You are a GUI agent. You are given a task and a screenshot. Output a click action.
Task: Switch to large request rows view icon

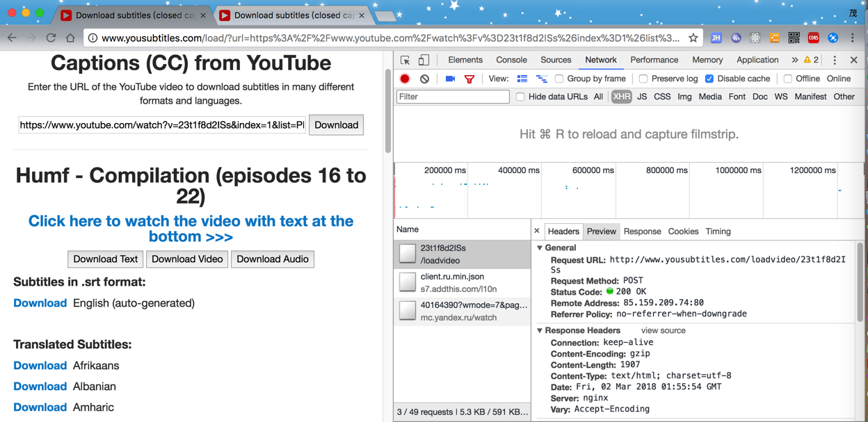pos(522,79)
